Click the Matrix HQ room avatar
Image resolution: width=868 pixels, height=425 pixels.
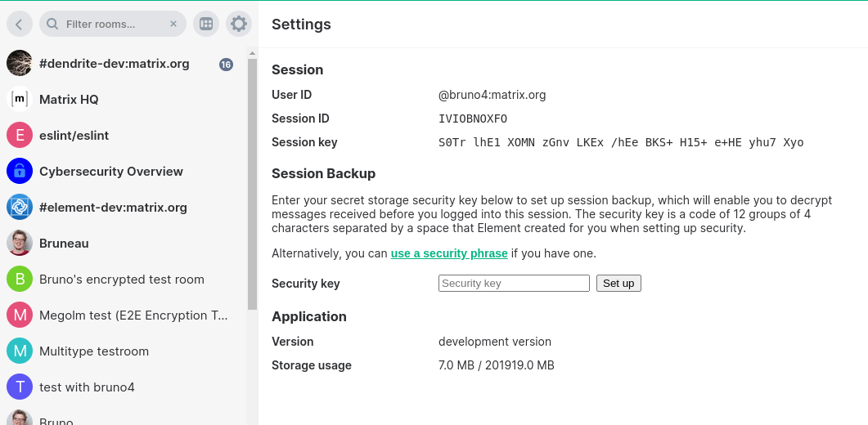pos(20,100)
